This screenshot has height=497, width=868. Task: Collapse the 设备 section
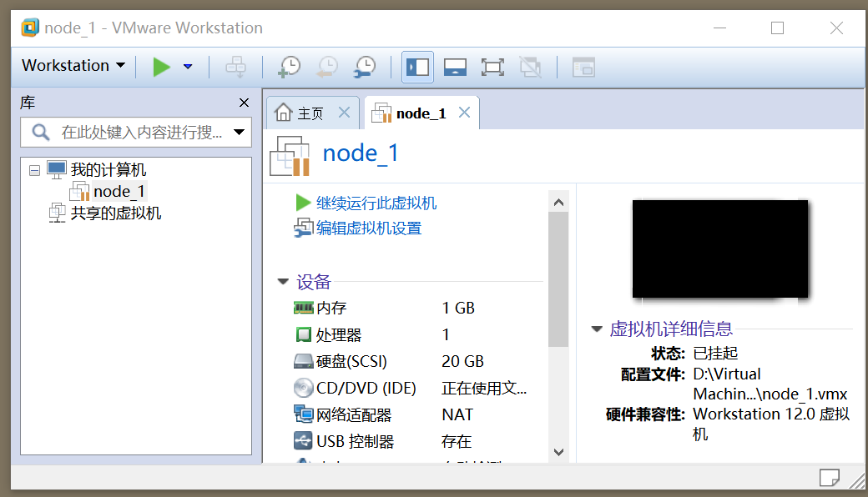tap(283, 281)
